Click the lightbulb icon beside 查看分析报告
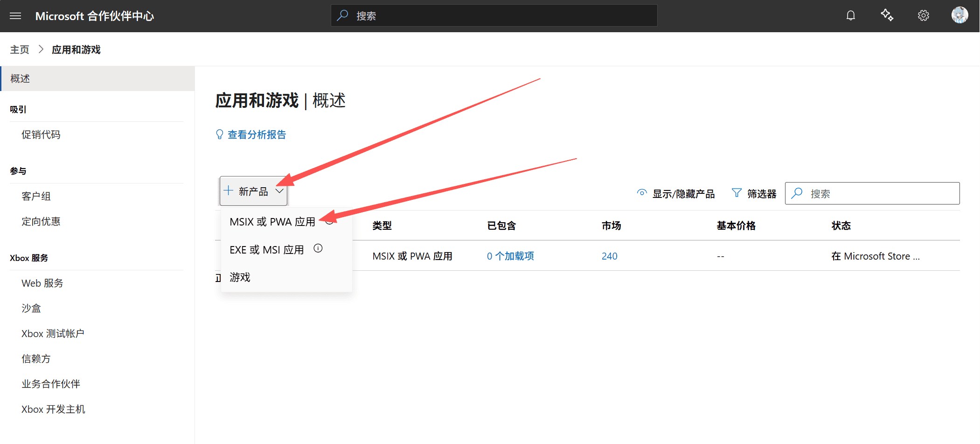 click(220, 135)
